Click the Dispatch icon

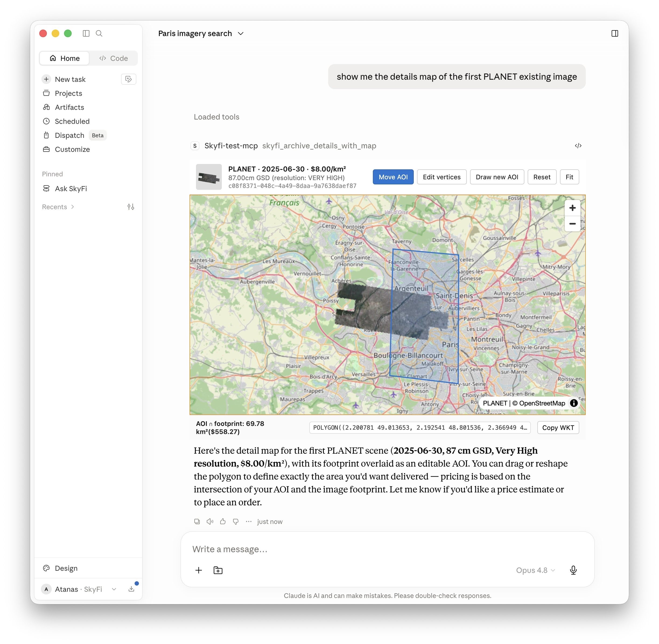tap(46, 135)
